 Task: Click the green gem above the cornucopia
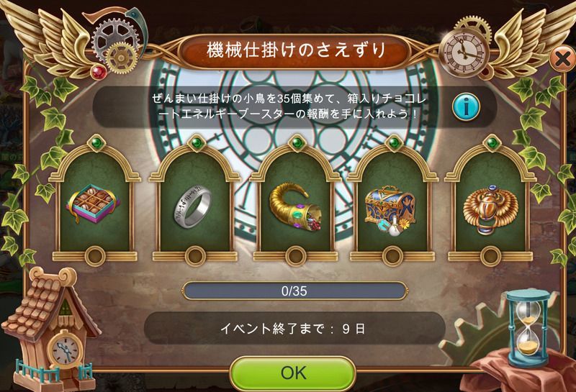(297, 142)
